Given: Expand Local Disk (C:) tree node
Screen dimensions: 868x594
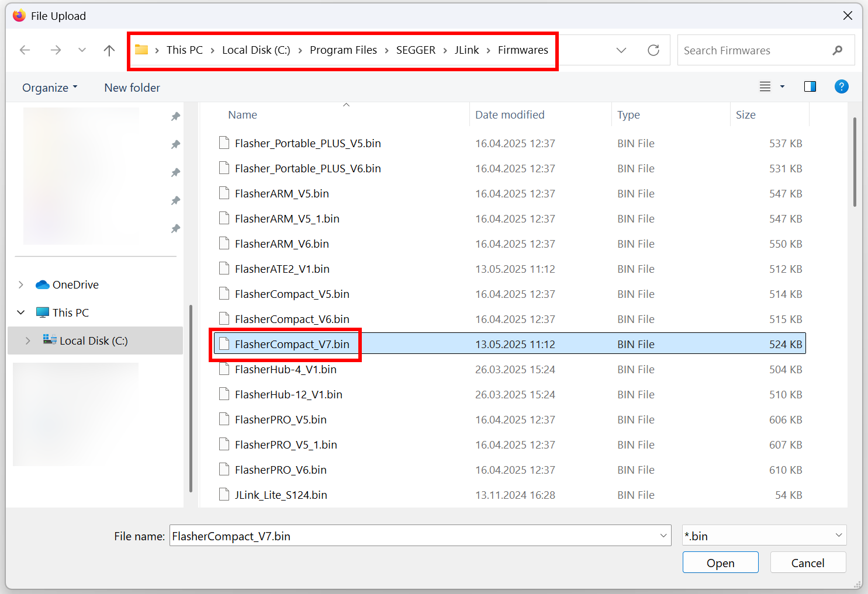Looking at the screenshot, I should point(27,341).
